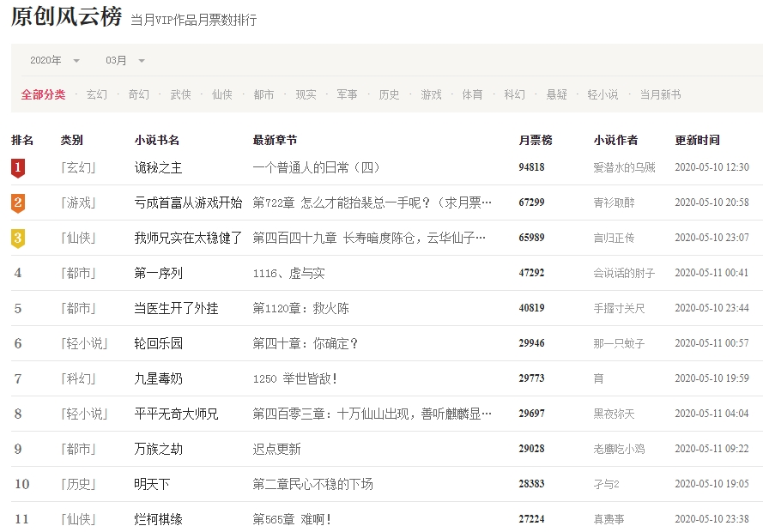
Task: Visit author 会说话的肘子's page
Action: click(624, 274)
